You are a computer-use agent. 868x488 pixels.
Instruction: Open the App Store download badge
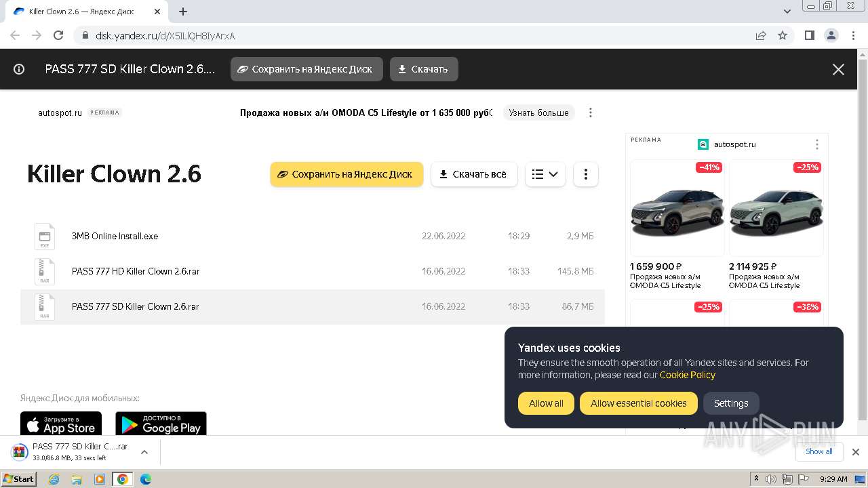(61, 424)
